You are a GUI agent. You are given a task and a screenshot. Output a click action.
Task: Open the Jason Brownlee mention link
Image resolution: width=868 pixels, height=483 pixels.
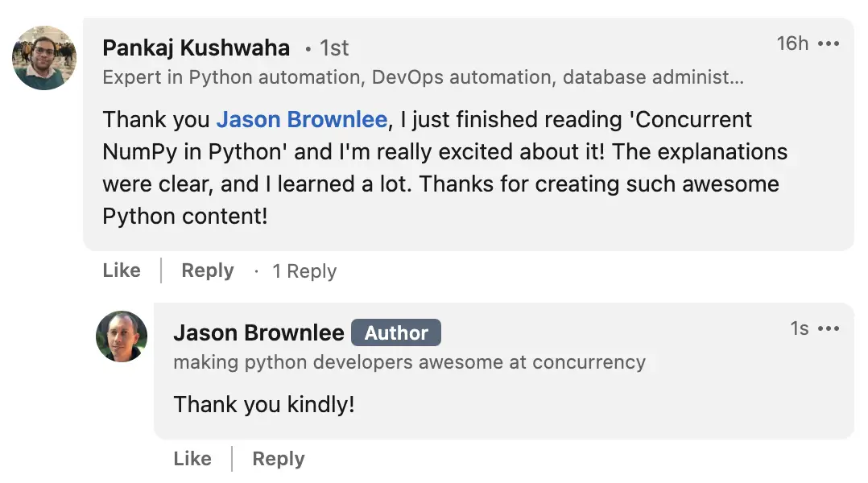(301, 119)
